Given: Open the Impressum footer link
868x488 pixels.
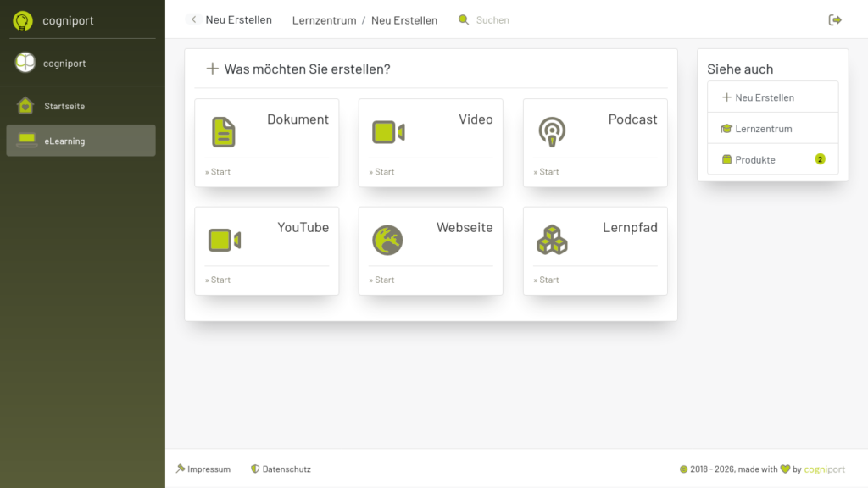Looking at the screenshot, I should tap(209, 469).
